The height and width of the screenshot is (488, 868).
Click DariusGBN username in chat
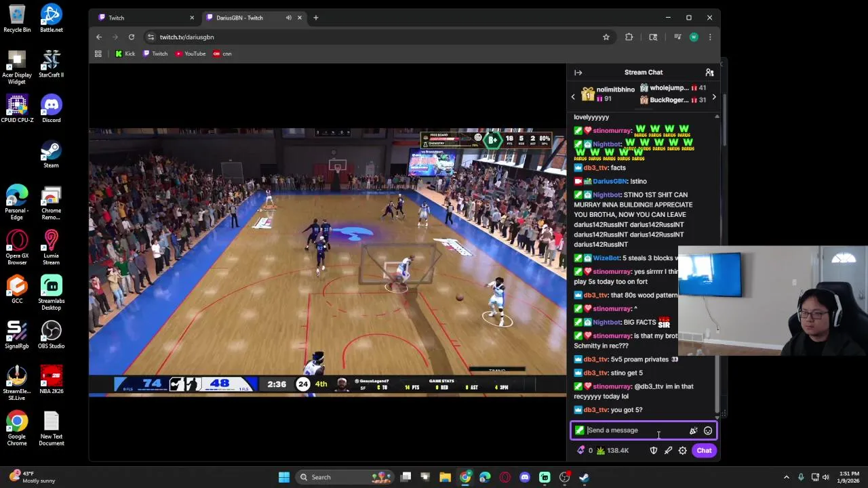[609, 181]
